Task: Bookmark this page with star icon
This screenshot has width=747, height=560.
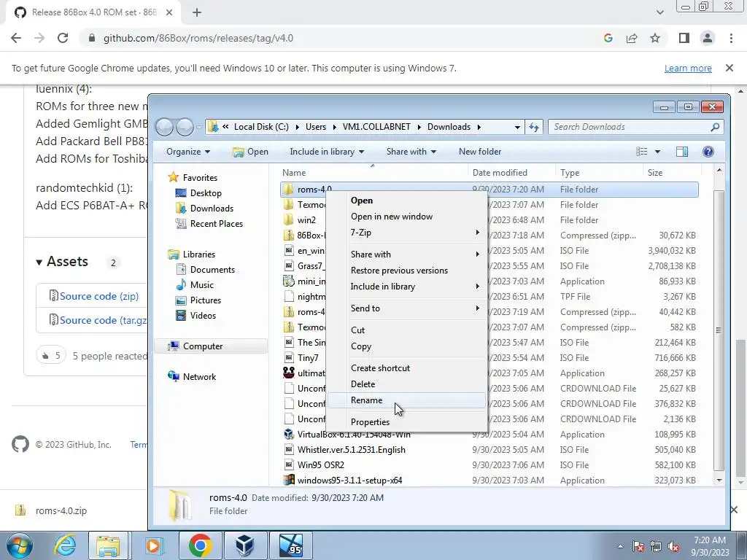Action: click(x=655, y=38)
